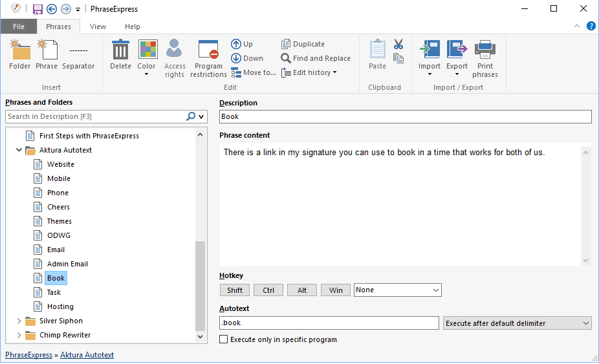Select the Hosting phrase
Image resolution: width=599 pixels, height=364 pixels.
[60, 306]
